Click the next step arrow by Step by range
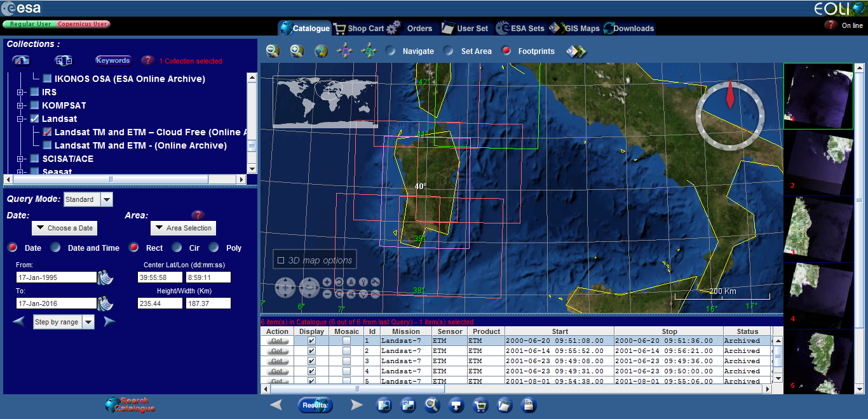This screenshot has width=868, height=419. [x=109, y=321]
